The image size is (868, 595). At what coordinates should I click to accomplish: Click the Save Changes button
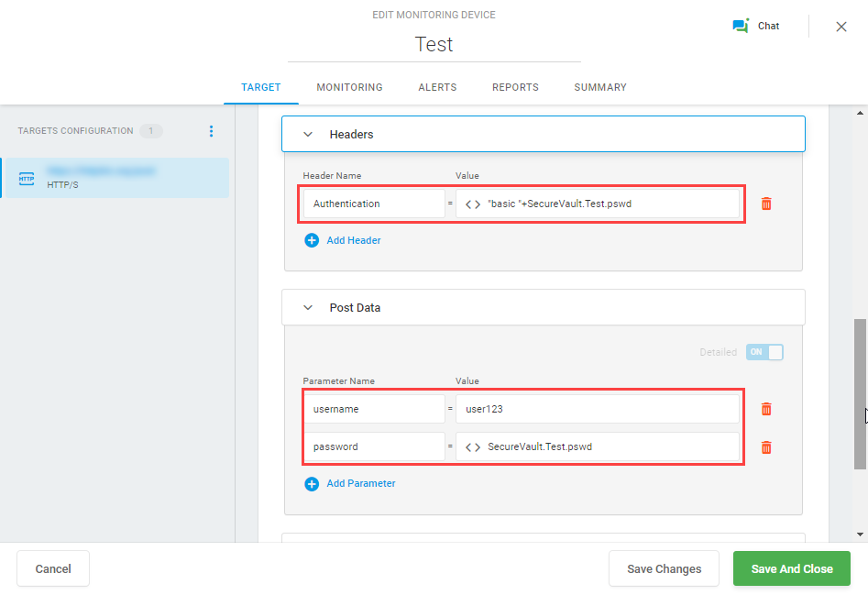coord(664,568)
